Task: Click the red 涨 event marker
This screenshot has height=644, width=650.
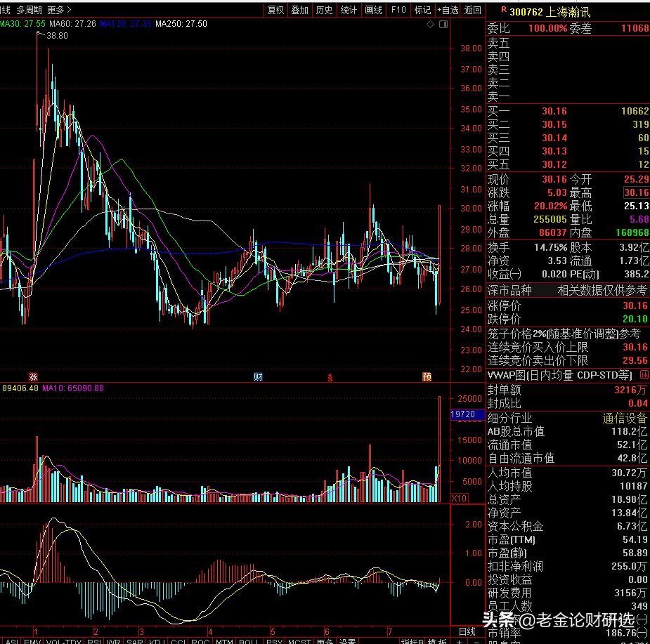Action: 33,376
